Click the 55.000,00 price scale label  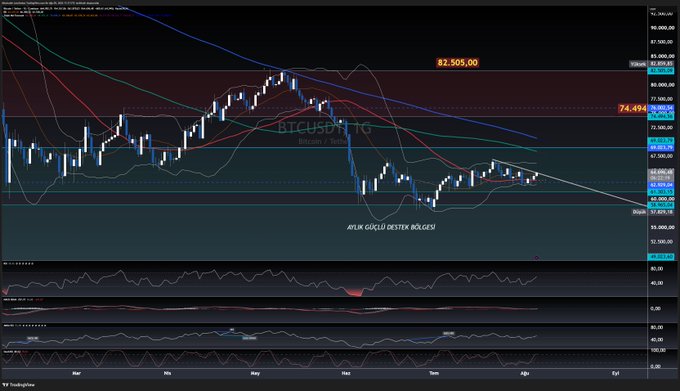[x=662, y=227]
